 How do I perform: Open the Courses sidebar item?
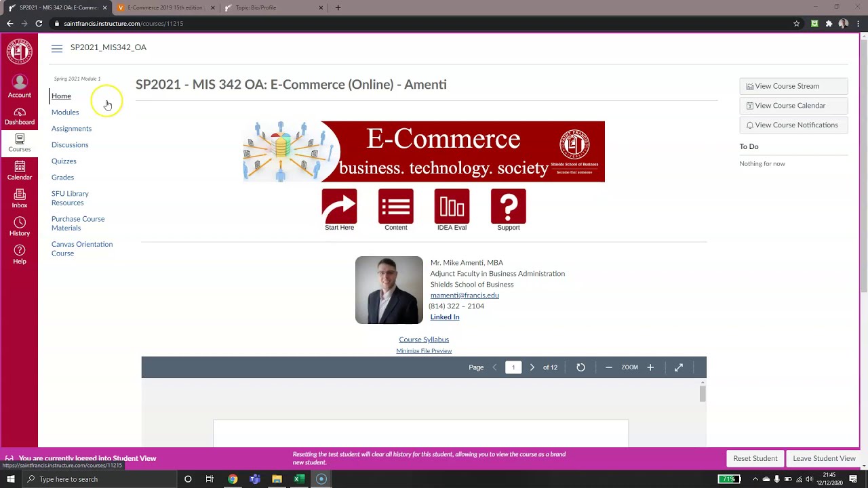19,143
